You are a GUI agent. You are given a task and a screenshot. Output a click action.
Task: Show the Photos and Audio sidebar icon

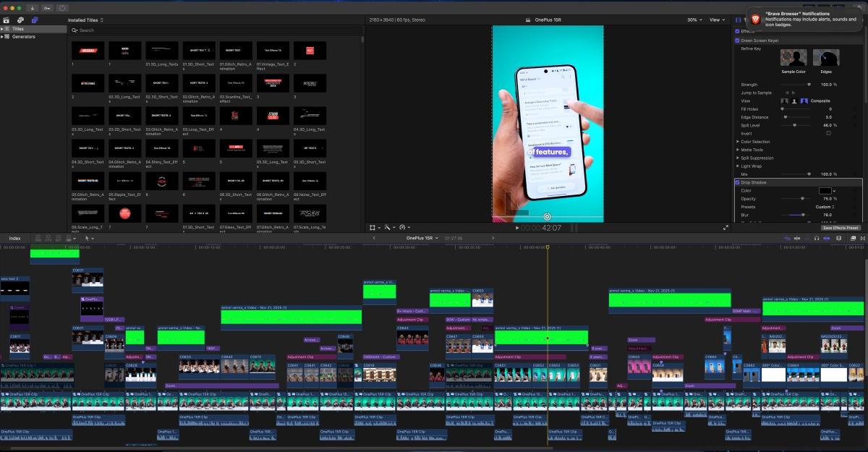pos(20,20)
